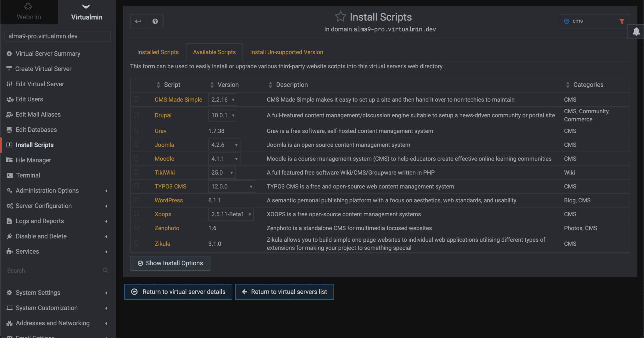The height and width of the screenshot is (338, 644).
Task: Click the Webmin logo icon
Action: coord(28,6)
